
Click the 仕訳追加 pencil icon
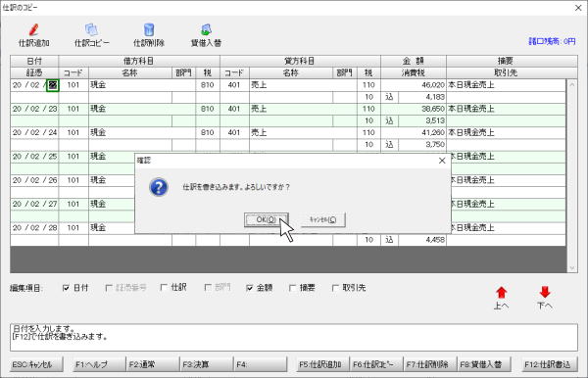(33, 29)
